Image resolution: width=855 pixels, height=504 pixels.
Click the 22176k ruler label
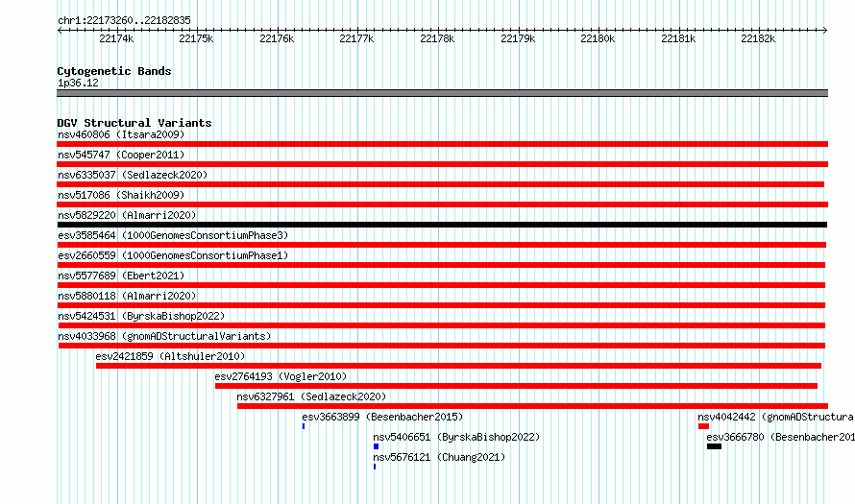pos(277,38)
